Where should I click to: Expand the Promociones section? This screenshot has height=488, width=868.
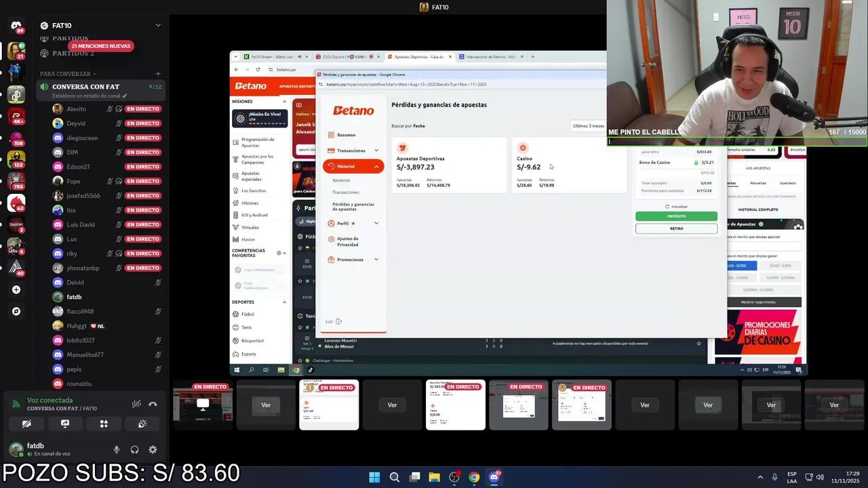tap(353, 260)
